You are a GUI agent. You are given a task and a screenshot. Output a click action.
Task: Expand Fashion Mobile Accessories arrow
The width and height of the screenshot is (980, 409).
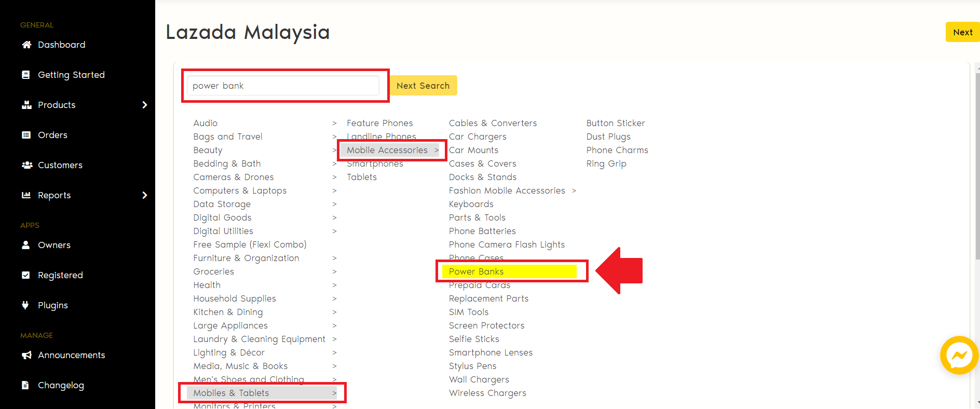(x=574, y=190)
